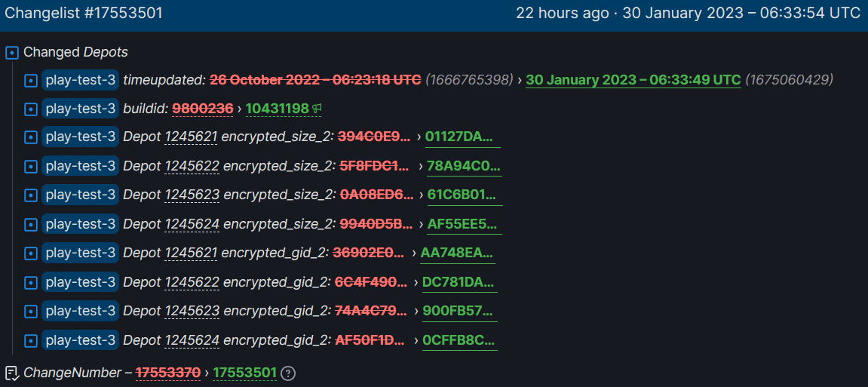
Task: Click new buildid value 10431198
Action: click(278, 109)
